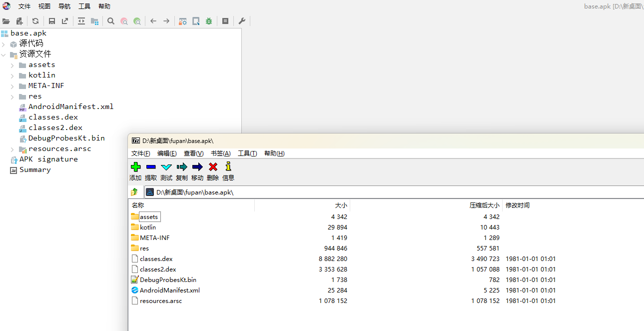Viewport: 644px width, 331px height.
Task: Click the reload refresh icon in jadx toolbar
Action: tap(35, 21)
